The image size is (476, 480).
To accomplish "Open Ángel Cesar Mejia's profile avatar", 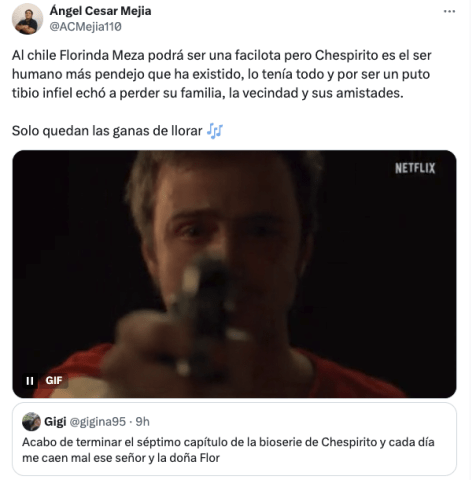I will (27, 19).
